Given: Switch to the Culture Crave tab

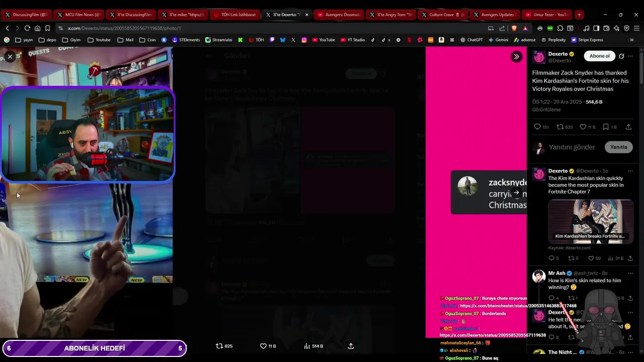Looking at the screenshot, I should [443, 15].
